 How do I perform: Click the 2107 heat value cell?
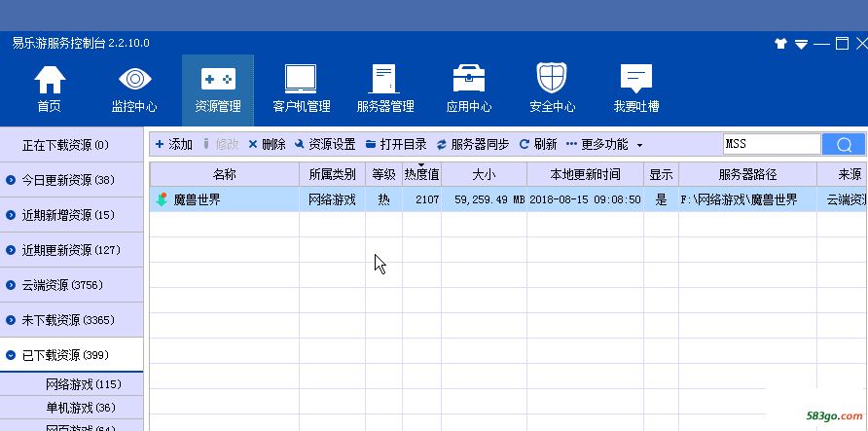(421, 199)
